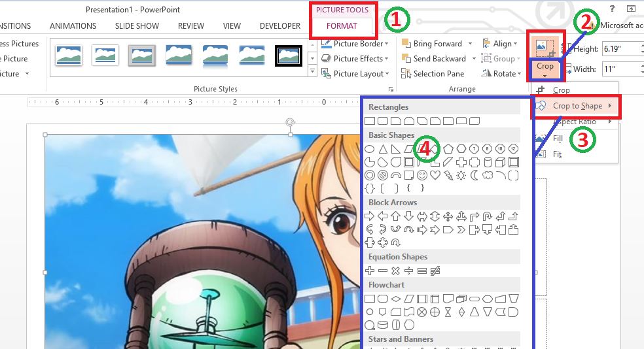This screenshot has width=644, height=349.
Task: Choose Fit in the Crop menu
Action: pos(558,154)
